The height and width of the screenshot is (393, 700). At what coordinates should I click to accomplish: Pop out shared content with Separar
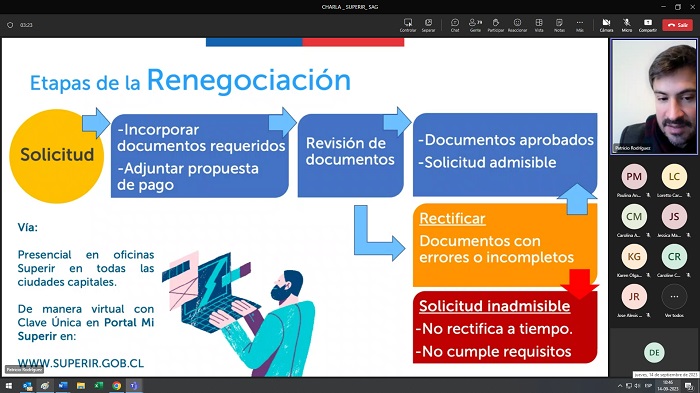[x=428, y=25]
